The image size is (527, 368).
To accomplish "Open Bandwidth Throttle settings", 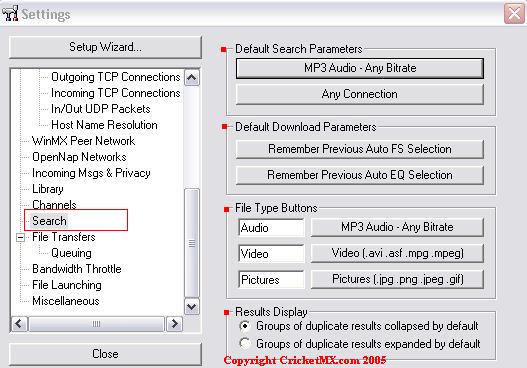I will [x=77, y=269].
